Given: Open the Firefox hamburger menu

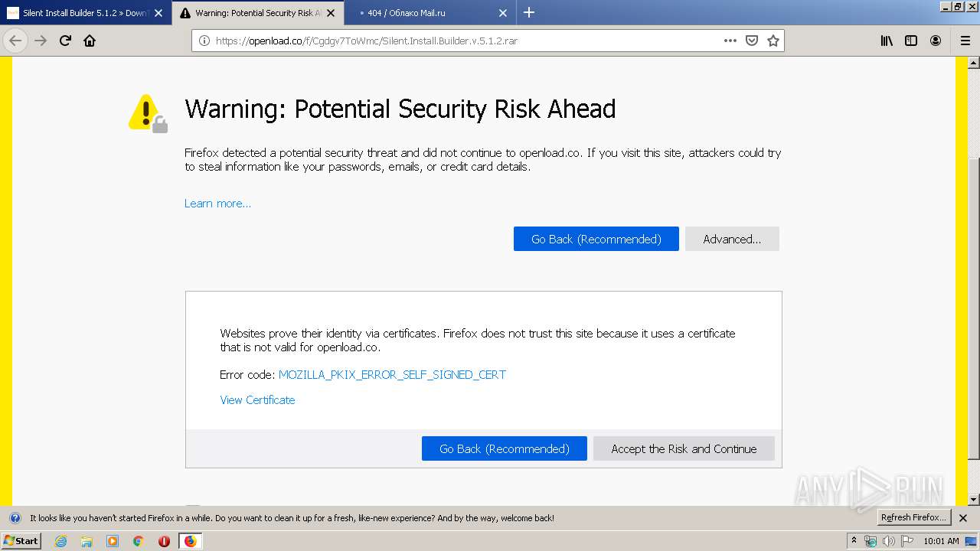Looking at the screenshot, I should (965, 41).
